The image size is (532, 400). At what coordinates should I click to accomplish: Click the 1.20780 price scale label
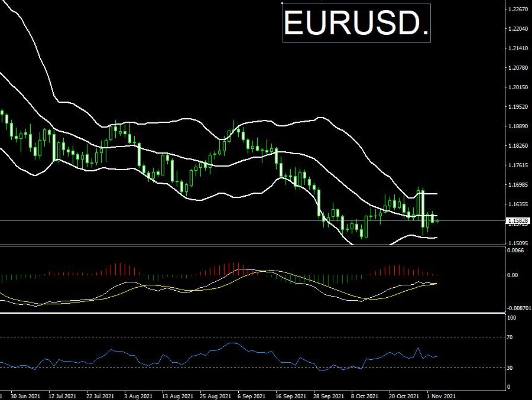[x=518, y=68]
